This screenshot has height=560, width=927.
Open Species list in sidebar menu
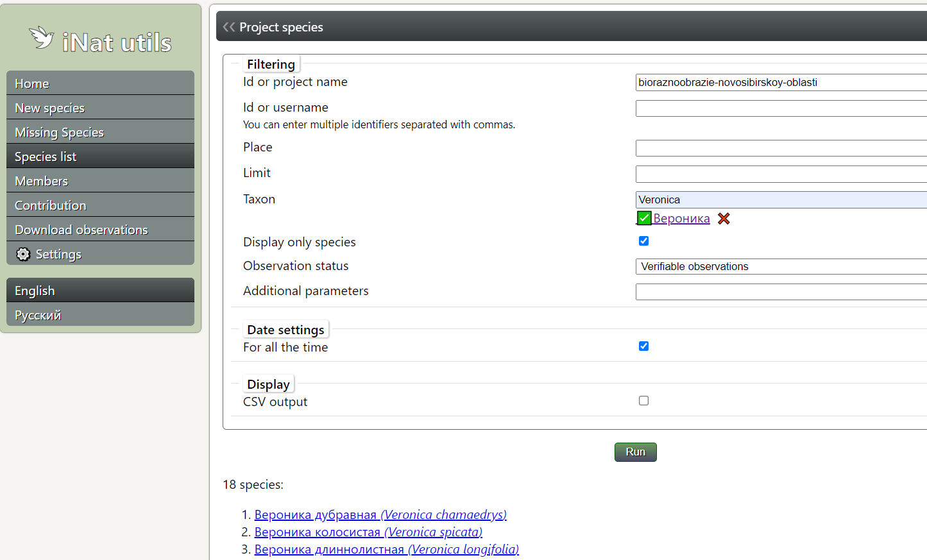coord(100,157)
